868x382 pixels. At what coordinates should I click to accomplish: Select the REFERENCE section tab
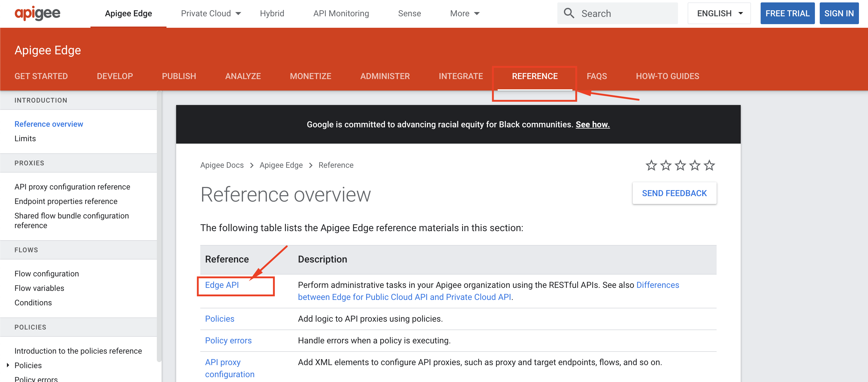535,76
